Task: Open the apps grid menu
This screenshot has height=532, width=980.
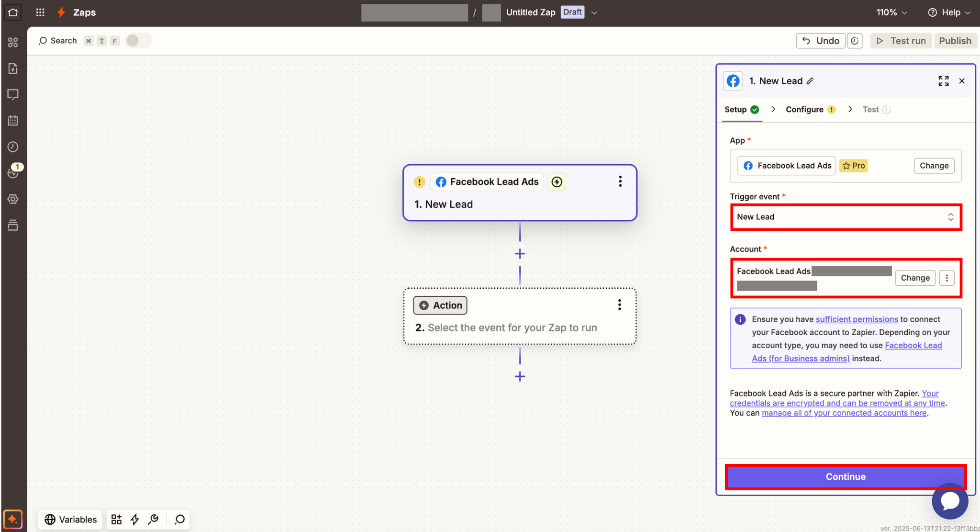Action: click(40, 12)
